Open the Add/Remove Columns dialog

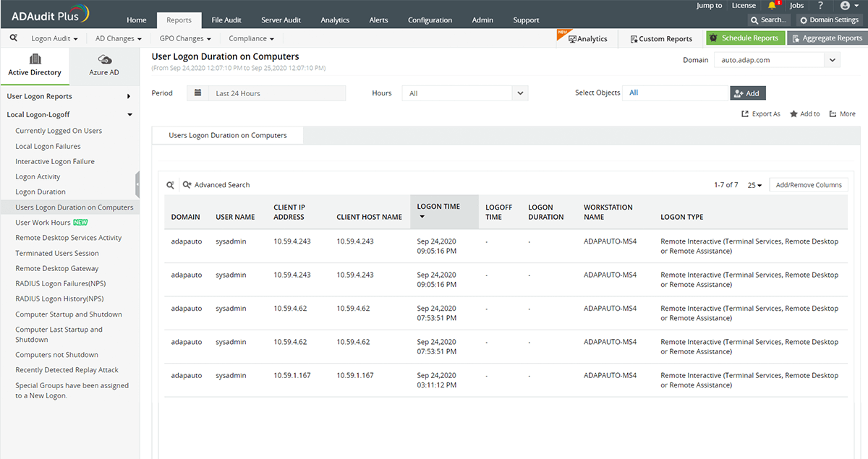coord(808,185)
